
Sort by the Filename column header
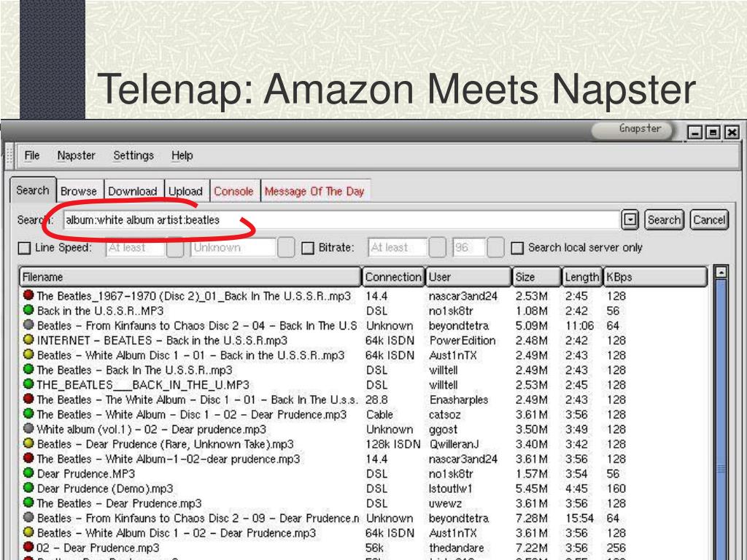coord(190,277)
